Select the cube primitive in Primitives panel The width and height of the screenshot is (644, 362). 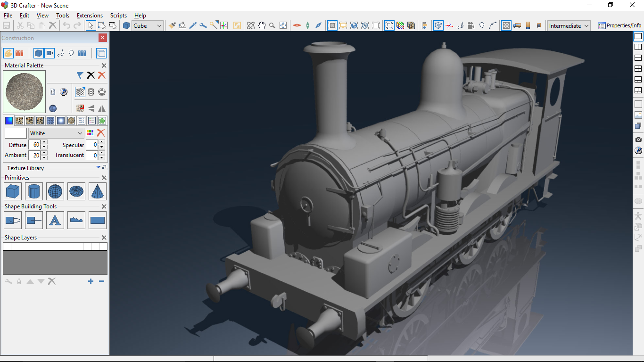(x=13, y=192)
